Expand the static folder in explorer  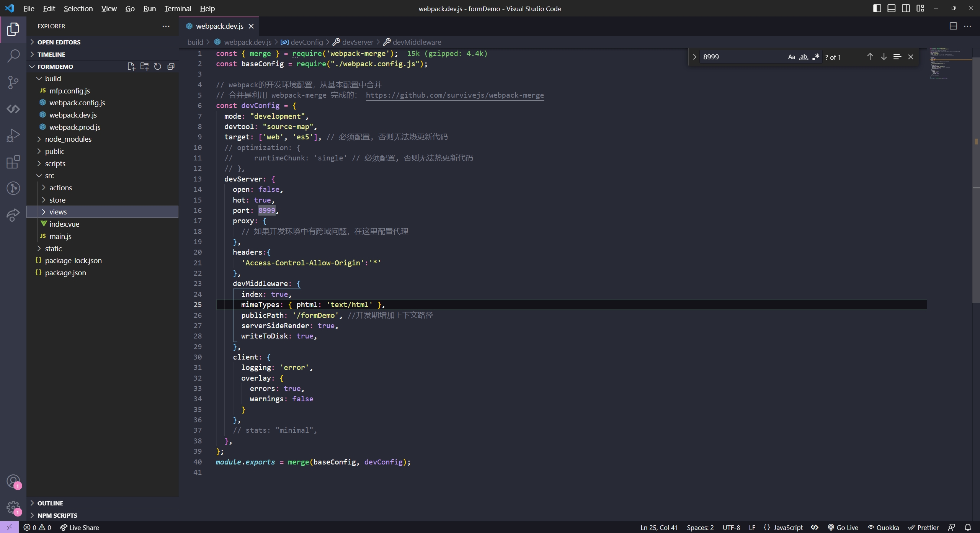point(52,248)
